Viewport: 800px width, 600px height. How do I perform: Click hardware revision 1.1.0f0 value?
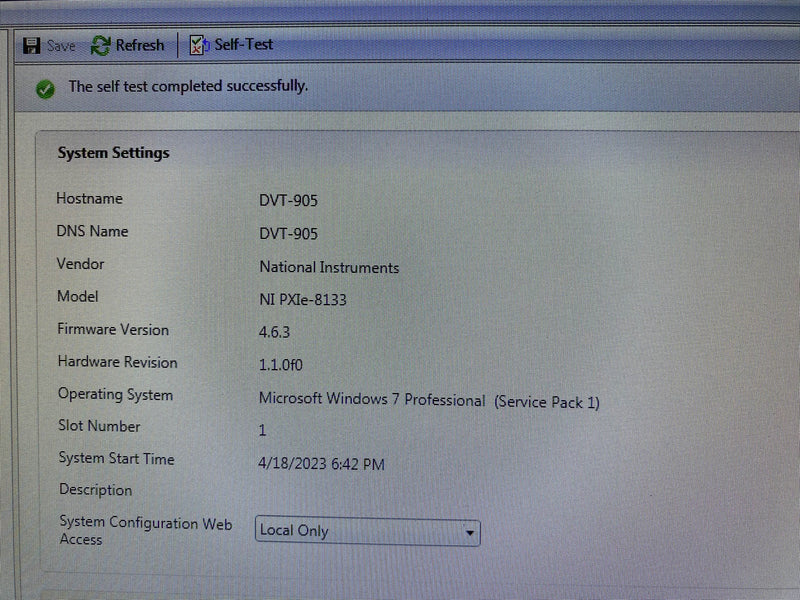pyautogui.click(x=281, y=366)
